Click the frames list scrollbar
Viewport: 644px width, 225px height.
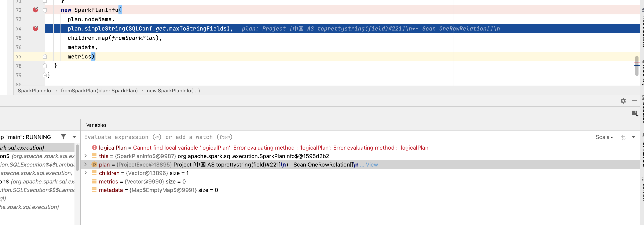click(x=77, y=157)
